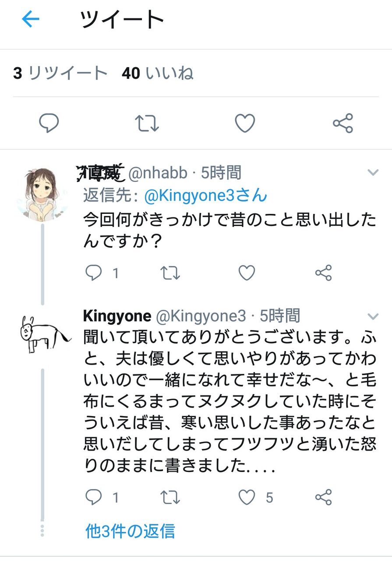Screen dimensions: 392x561
Task: View the 3 リツイート list
Action: click(x=60, y=73)
